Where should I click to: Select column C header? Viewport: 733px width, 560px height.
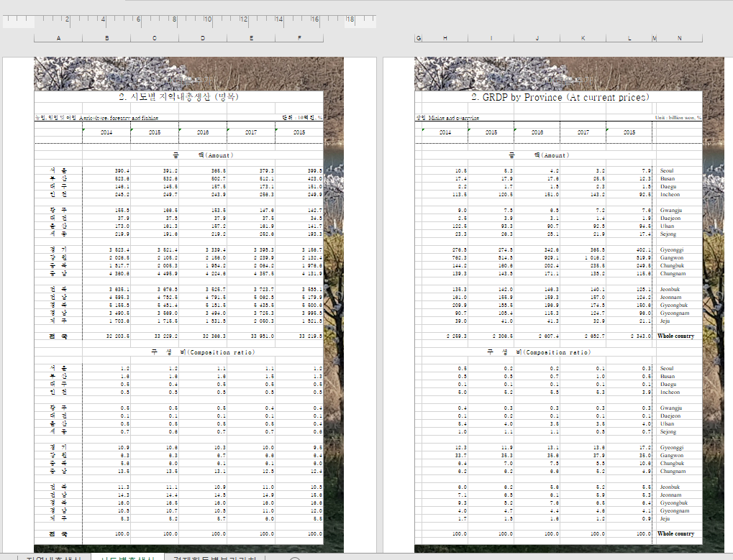coord(155,38)
